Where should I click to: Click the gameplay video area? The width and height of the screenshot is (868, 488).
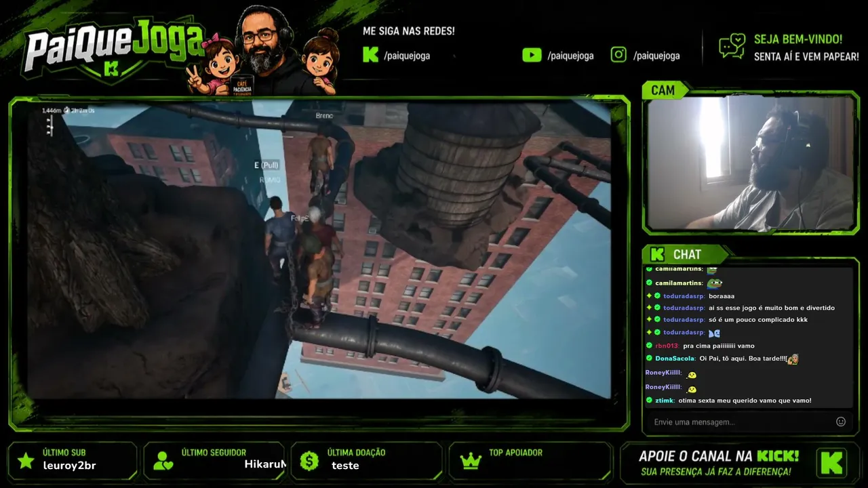[319, 249]
